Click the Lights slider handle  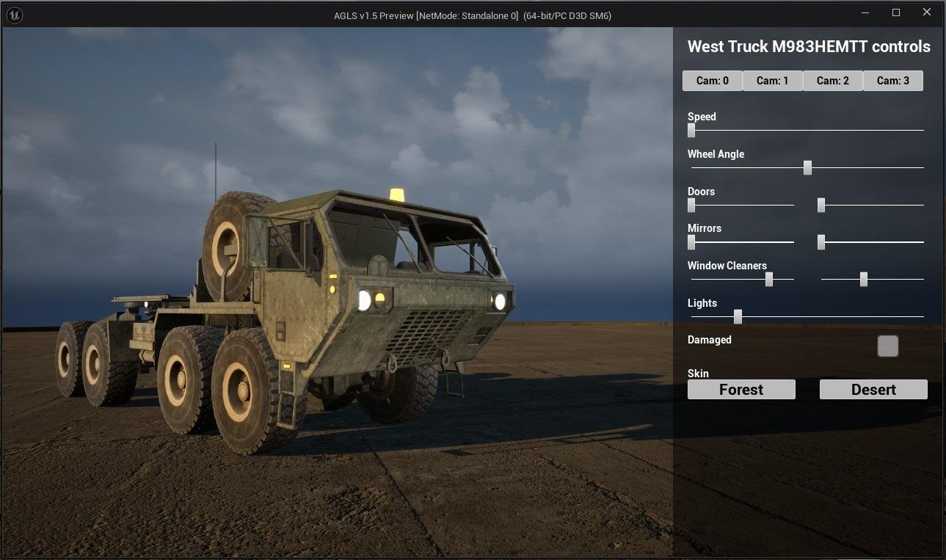(x=738, y=316)
